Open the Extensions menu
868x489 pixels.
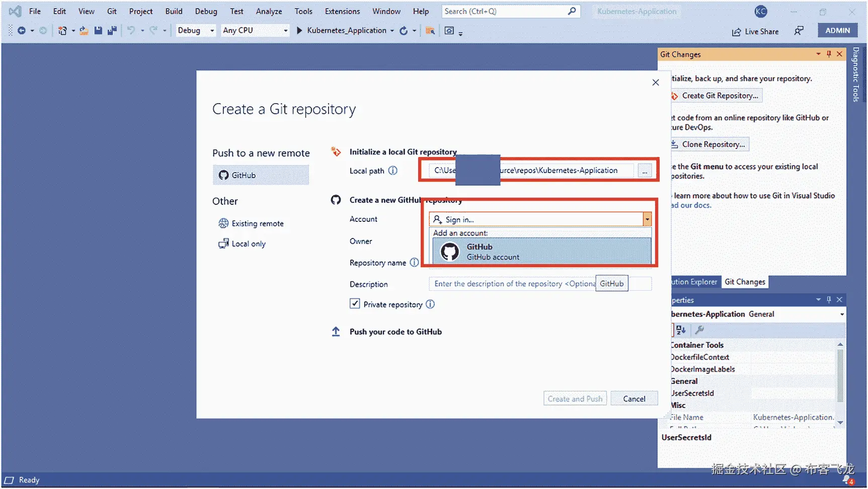point(342,11)
